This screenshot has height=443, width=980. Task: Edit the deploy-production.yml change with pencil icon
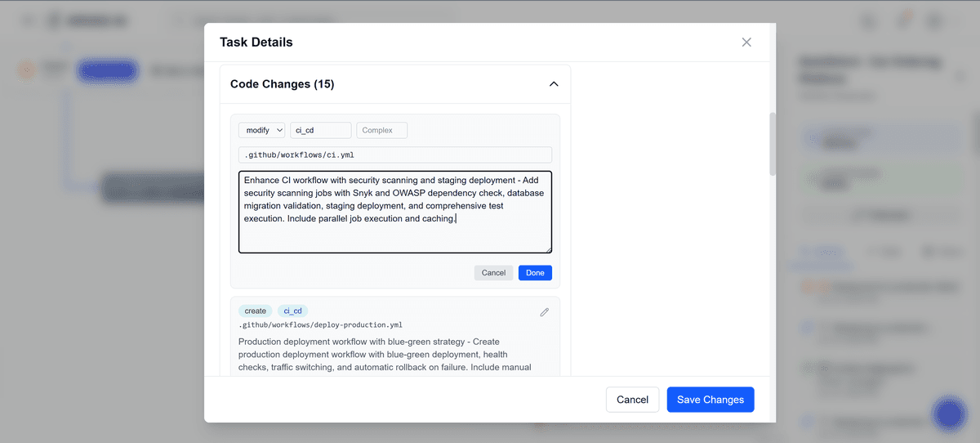click(x=545, y=312)
